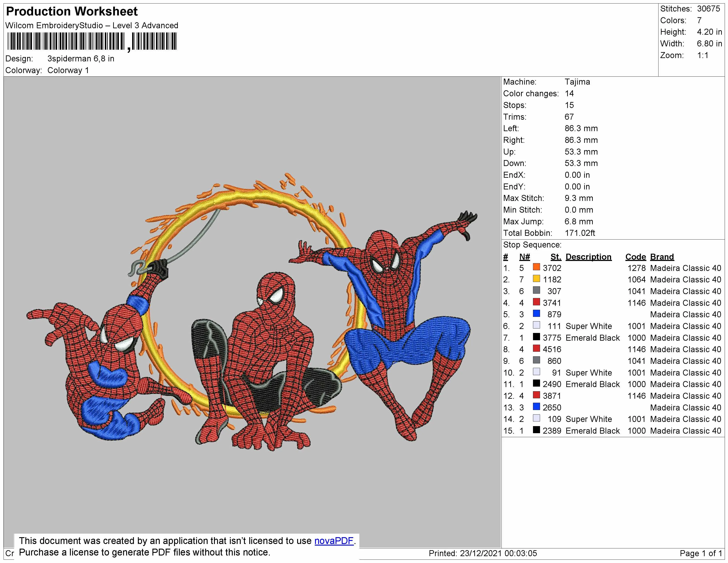Click the Zoom value '1:1'

[703, 55]
